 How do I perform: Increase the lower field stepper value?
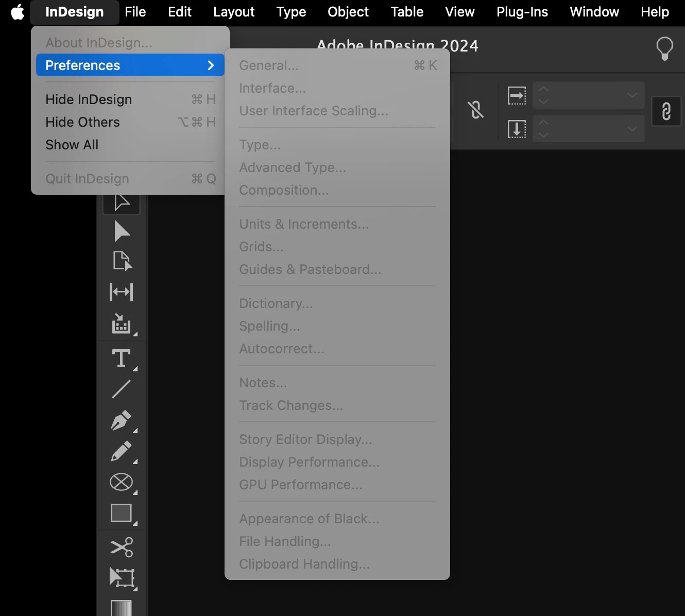click(543, 123)
